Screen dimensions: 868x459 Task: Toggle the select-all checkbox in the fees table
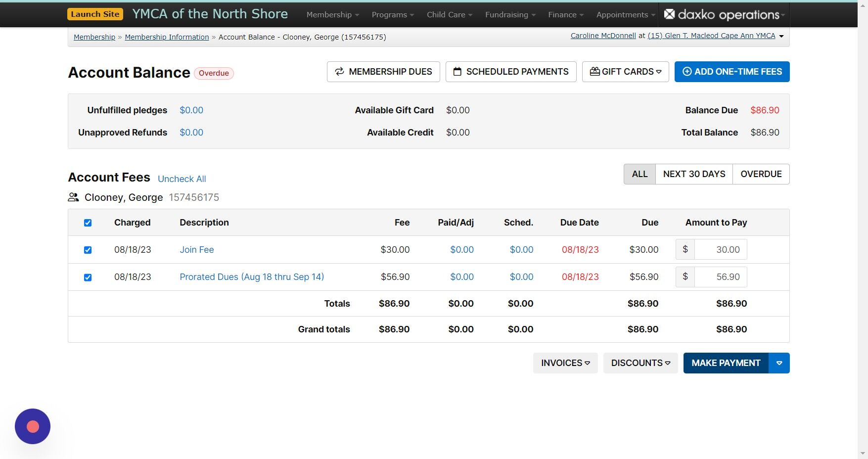88,223
